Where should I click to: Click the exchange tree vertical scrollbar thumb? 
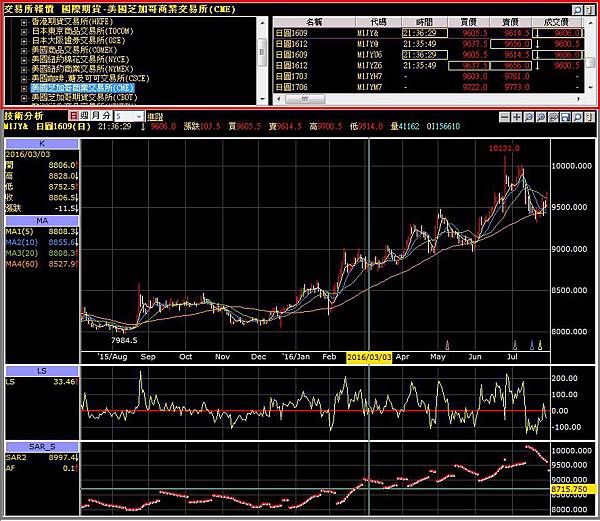coord(262,52)
